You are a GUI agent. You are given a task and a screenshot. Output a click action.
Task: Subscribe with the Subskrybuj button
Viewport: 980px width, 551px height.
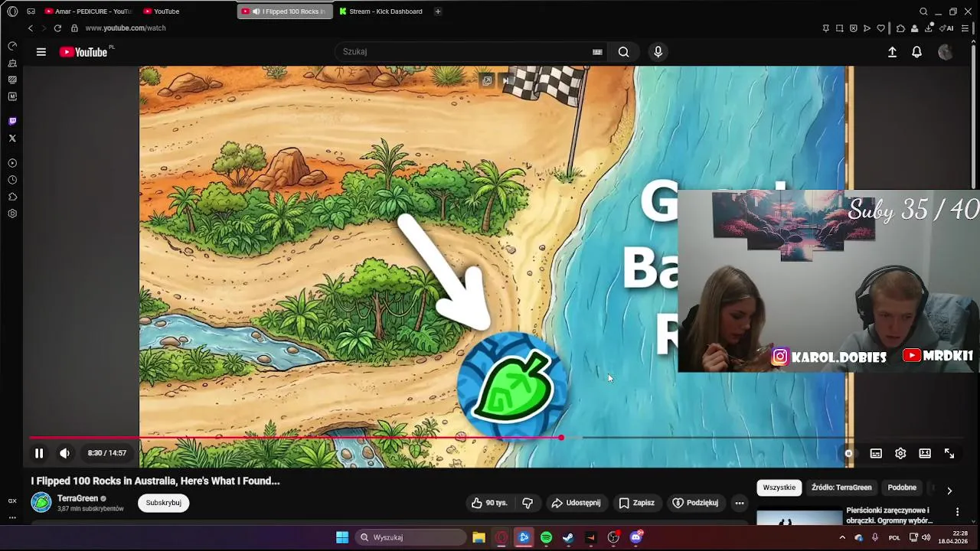click(163, 503)
